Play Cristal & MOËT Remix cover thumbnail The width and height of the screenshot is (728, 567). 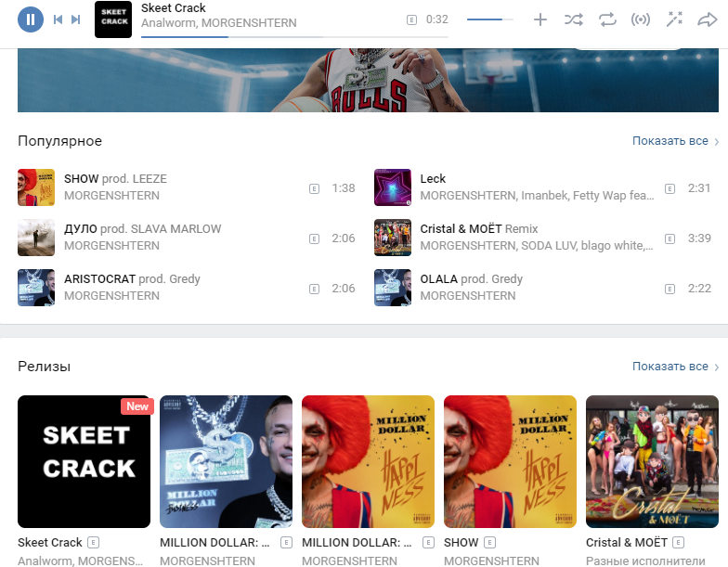[392, 238]
